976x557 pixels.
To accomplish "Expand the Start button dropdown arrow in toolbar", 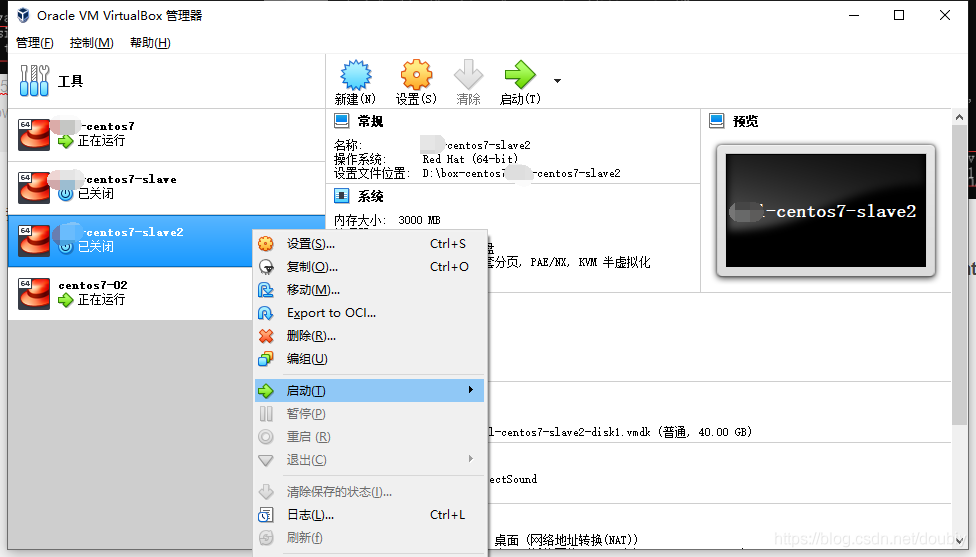I will [x=557, y=80].
